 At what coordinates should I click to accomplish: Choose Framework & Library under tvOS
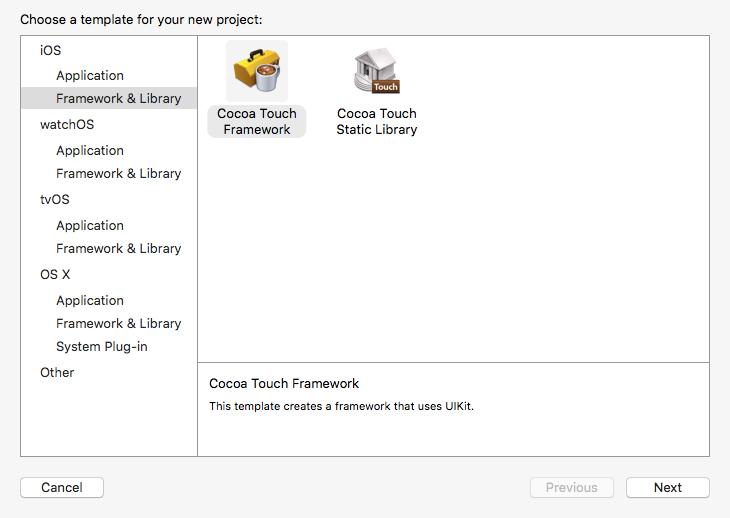point(118,249)
